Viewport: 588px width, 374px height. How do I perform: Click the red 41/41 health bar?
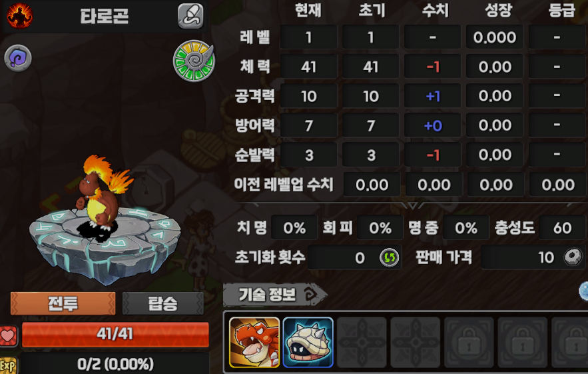[115, 334]
